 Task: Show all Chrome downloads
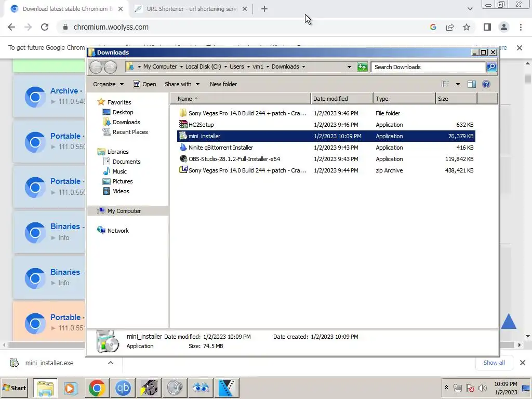494,363
